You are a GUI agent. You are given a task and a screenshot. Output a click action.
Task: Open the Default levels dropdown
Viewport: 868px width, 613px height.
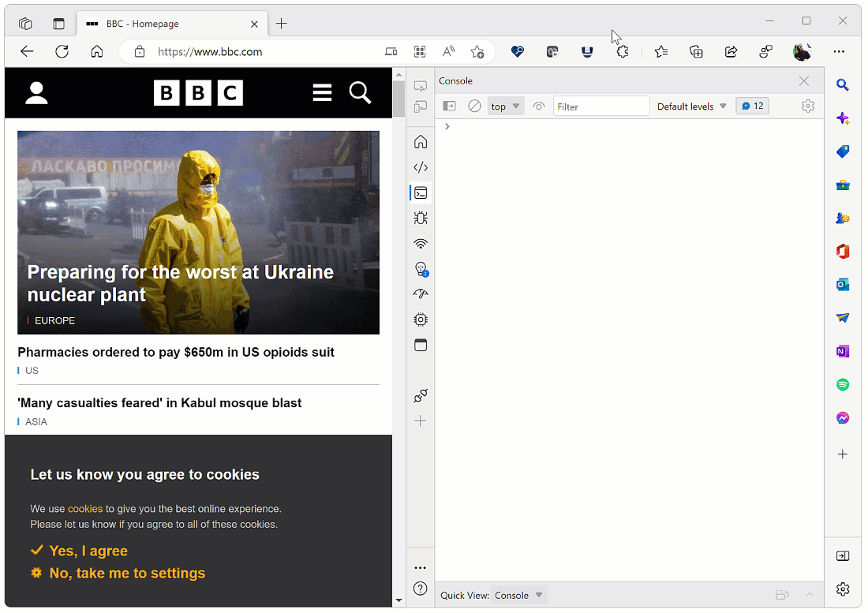(x=691, y=107)
